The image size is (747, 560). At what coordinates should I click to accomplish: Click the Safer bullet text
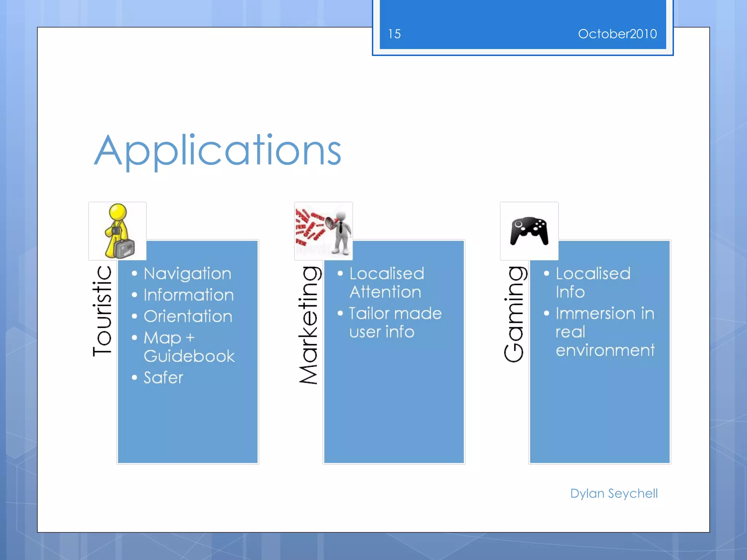[163, 378]
